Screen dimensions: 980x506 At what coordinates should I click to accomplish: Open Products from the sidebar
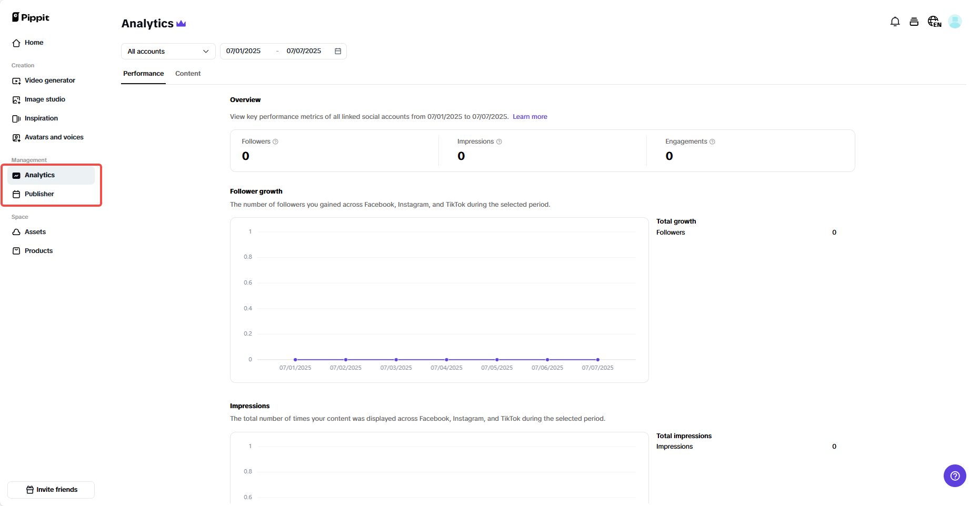coord(38,250)
